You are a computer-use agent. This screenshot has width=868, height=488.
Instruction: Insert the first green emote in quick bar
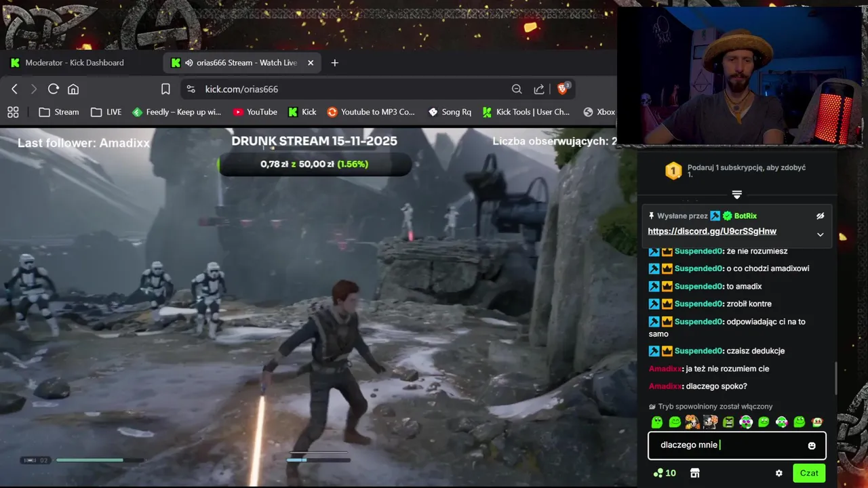(x=656, y=422)
